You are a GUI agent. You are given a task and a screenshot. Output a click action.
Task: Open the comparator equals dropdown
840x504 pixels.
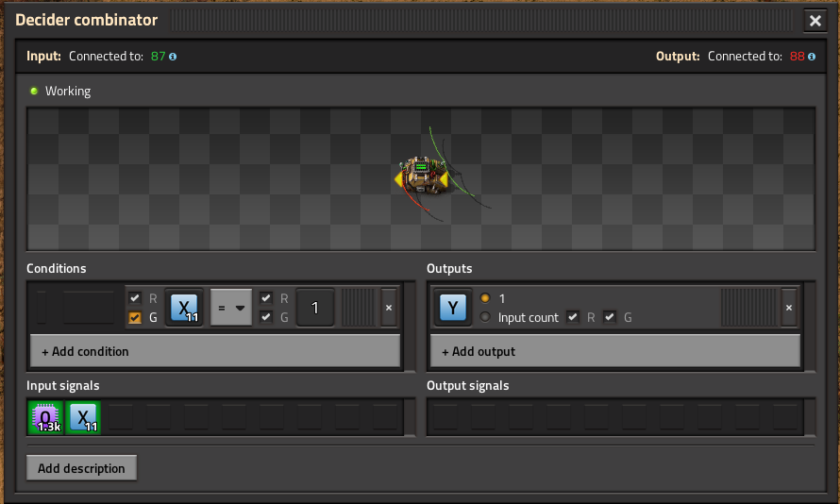click(x=231, y=308)
